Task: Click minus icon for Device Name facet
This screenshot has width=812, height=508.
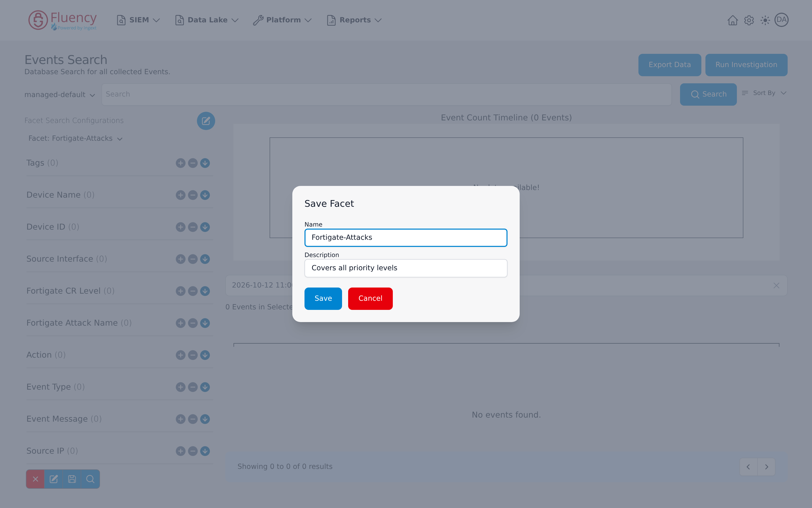Action: coord(193,195)
